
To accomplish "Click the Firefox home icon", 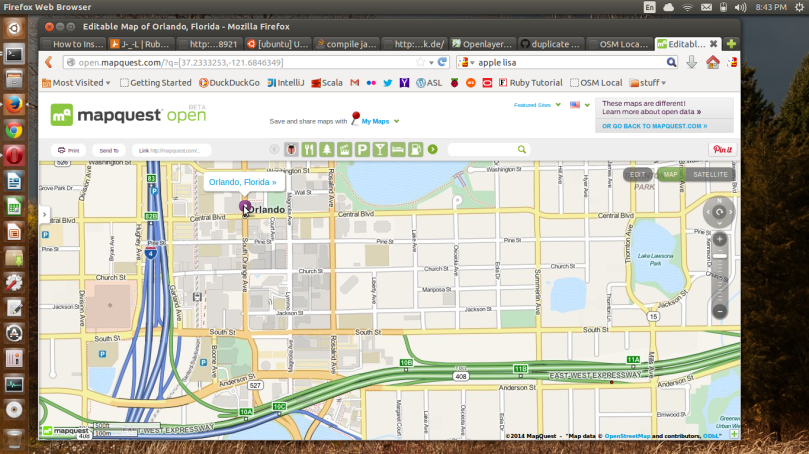I will pos(713,62).
